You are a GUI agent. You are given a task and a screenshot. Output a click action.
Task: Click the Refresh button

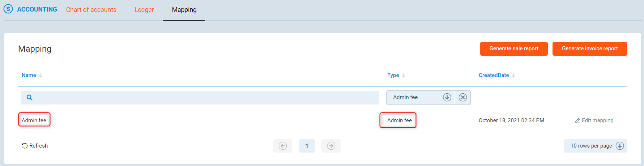[35, 146]
